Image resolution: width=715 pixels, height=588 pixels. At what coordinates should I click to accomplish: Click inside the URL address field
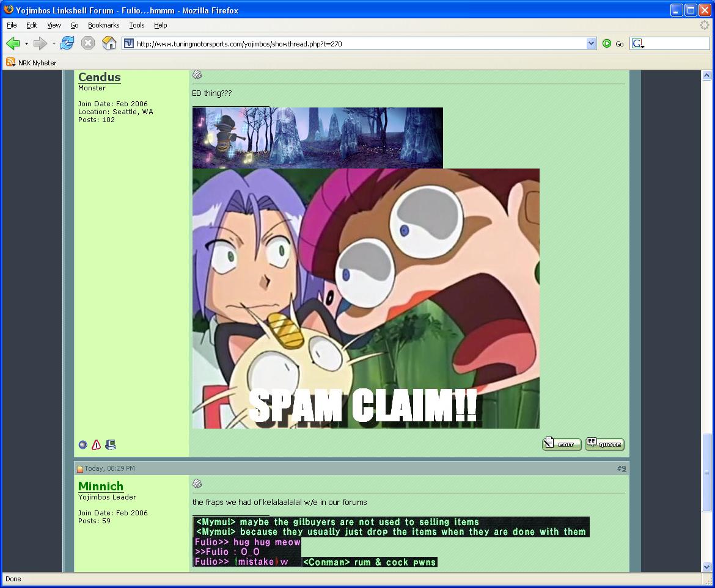[x=354, y=43]
